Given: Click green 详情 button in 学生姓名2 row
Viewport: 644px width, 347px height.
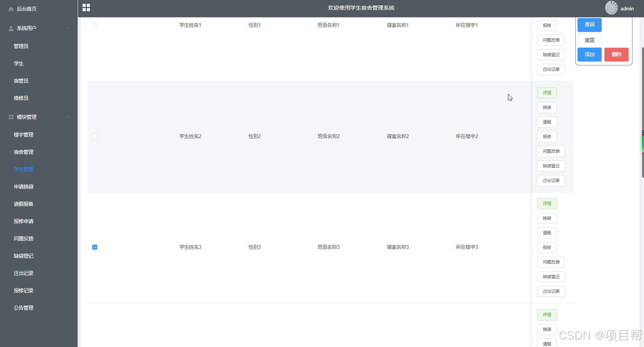Looking at the screenshot, I should click(547, 93).
